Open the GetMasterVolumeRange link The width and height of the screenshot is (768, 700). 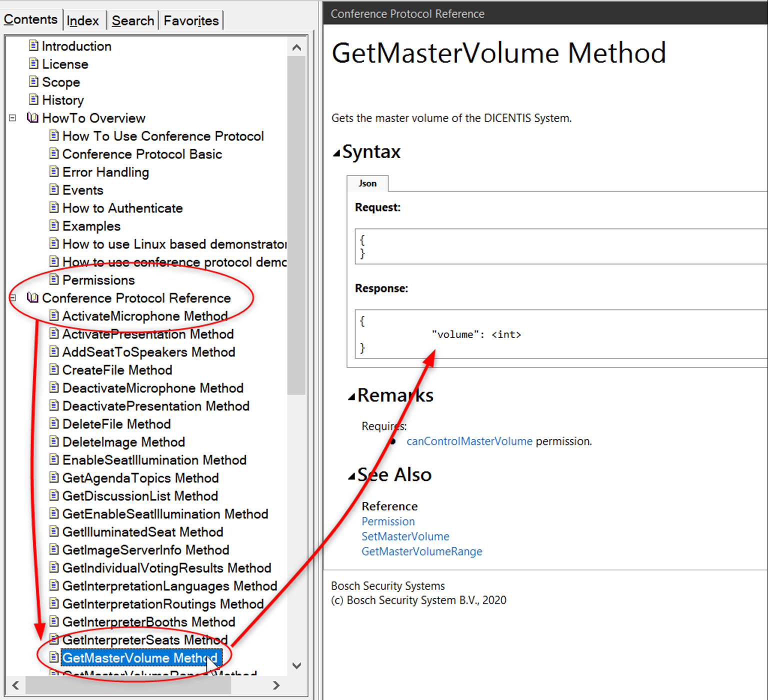point(421,551)
